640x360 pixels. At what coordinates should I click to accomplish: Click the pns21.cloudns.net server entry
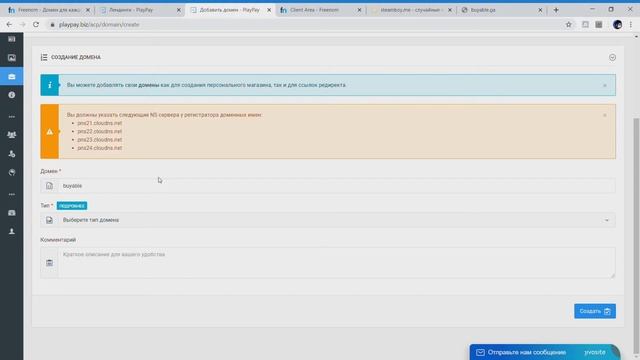pos(100,123)
